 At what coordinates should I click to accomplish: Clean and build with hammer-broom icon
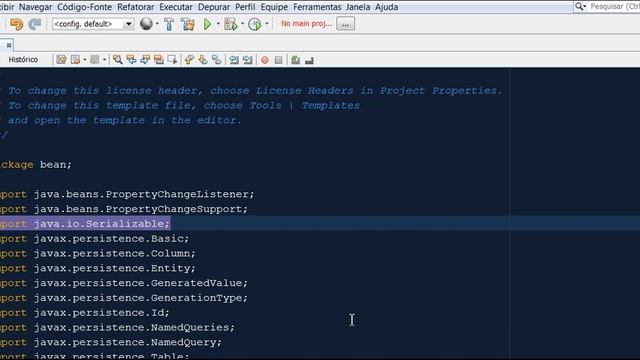188,24
